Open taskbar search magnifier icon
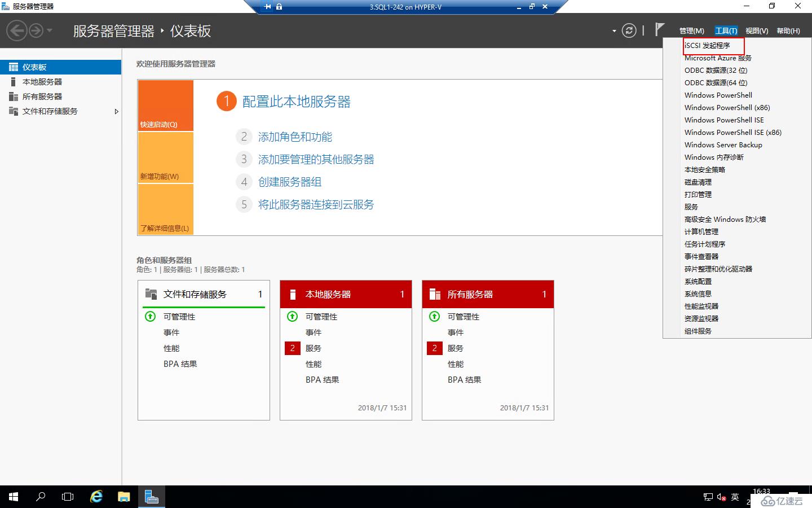Viewport: 812px width, 508px height. tap(41, 497)
